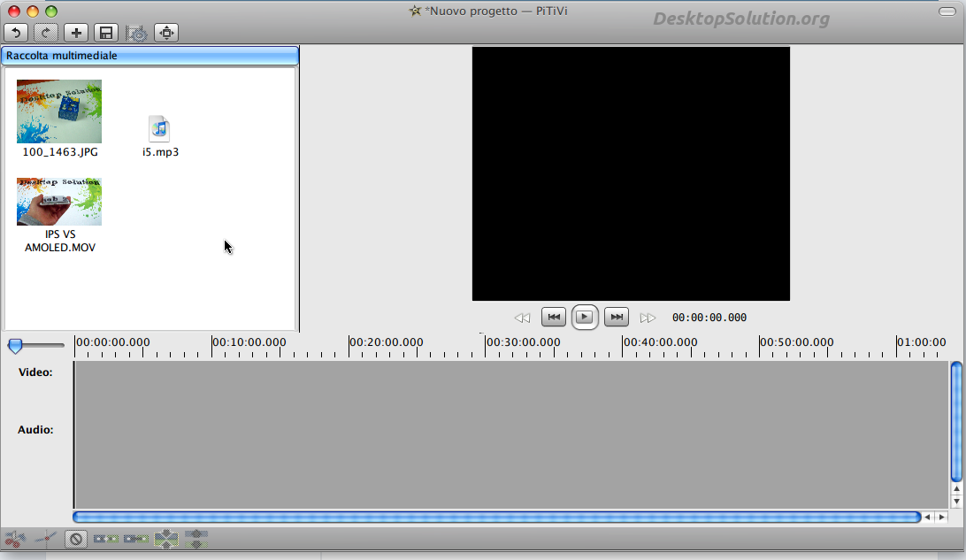Select the i5.mp3 audio file
The image size is (966, 560).
[x=159, y=129]
